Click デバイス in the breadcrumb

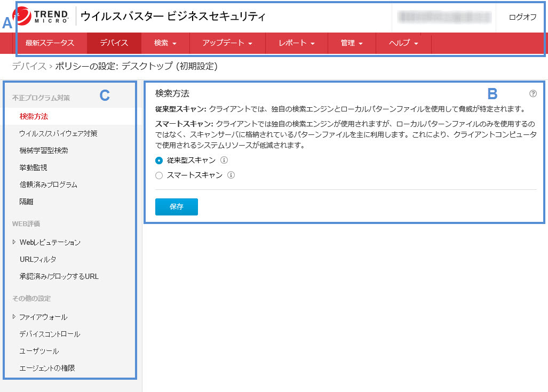coord(29,66)
